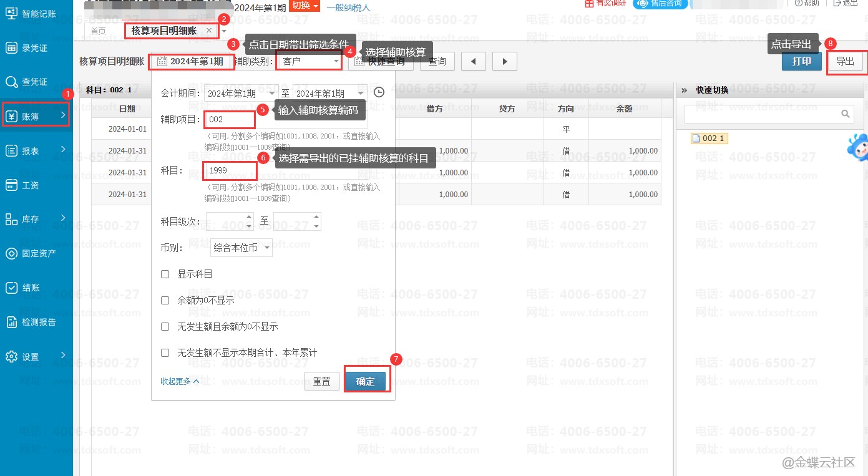Switch to the 首页 home tab
Image resolution: width=868 pixels, height=476 pixels.
point(98,31)
